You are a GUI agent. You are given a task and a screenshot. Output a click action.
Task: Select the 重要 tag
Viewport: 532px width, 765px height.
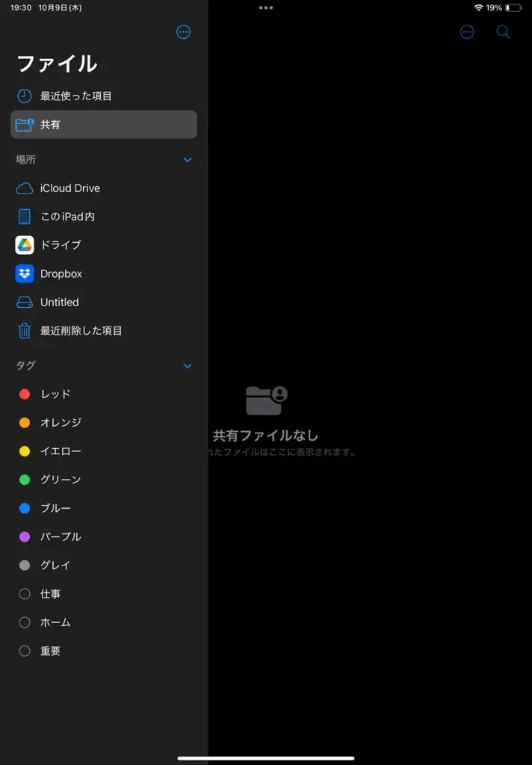coord(50,651)
